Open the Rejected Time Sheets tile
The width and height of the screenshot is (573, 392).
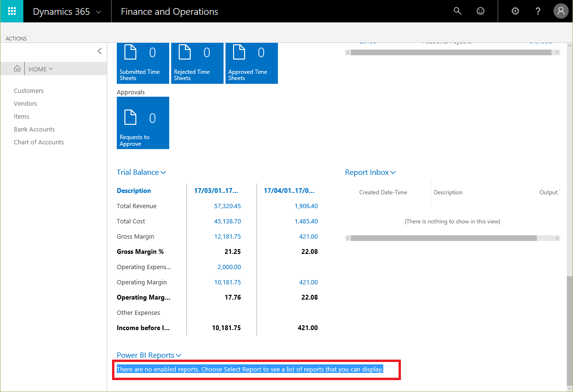pos(197,63)
